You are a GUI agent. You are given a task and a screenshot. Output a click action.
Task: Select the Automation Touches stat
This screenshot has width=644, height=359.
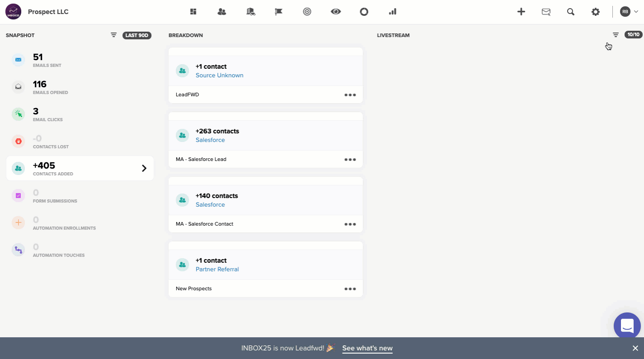80,250
